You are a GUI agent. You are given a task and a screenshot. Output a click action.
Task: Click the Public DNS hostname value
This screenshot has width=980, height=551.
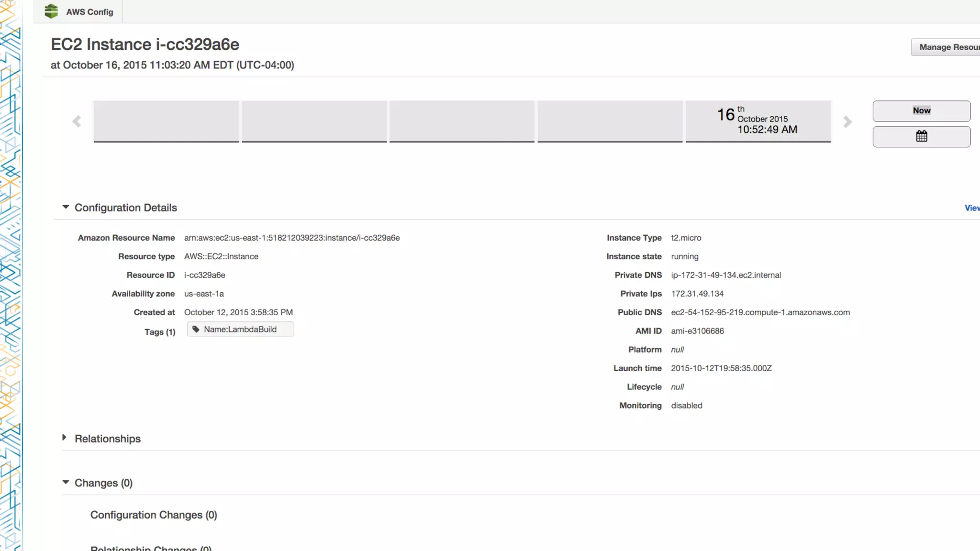point(760,312)
